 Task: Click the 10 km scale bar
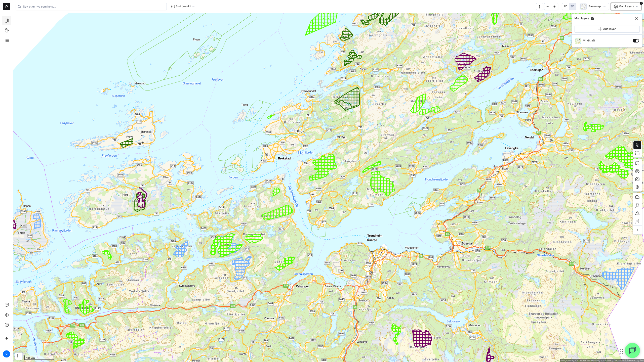tap(39, 358)
